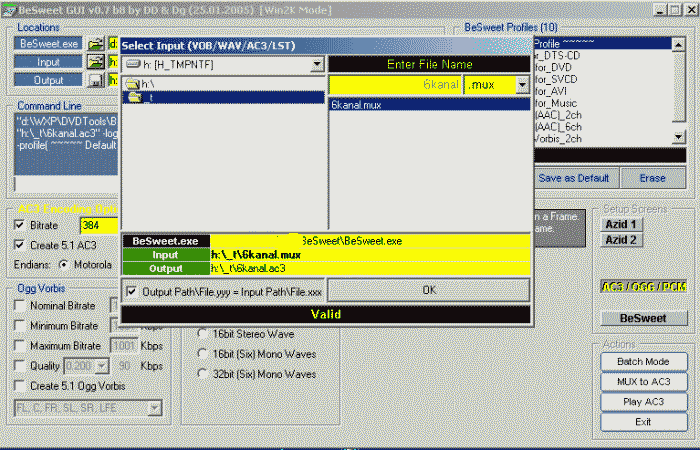This screenshot has width=700, height=450.
Task: Open the Azid 1 setup screen
Action: [621, 224]
